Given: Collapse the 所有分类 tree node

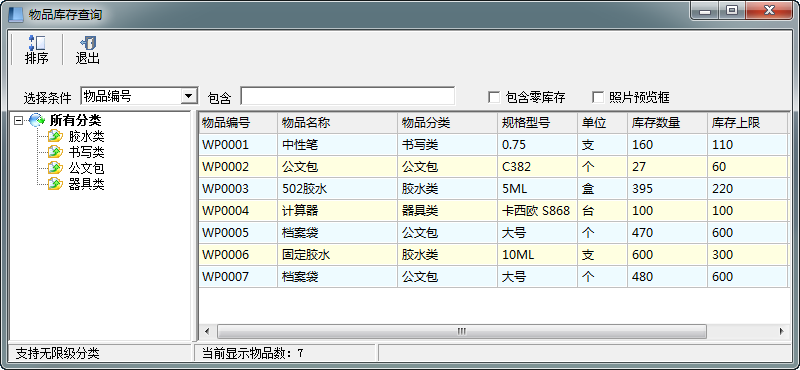Looking at the screenshot, I should [x=19, y=121].
